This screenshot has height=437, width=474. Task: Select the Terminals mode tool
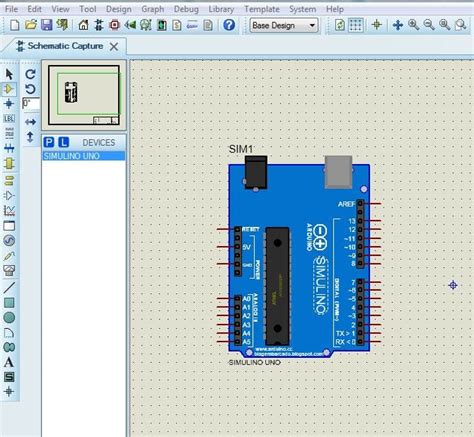(x=9, y=181)
